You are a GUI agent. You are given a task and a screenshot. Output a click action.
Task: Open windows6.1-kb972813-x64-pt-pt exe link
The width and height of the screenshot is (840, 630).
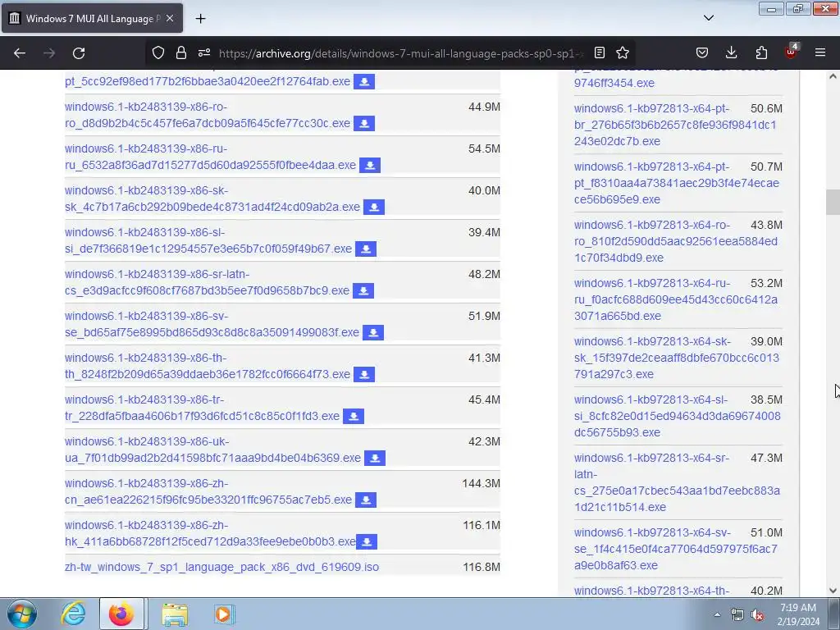point(676,183)
